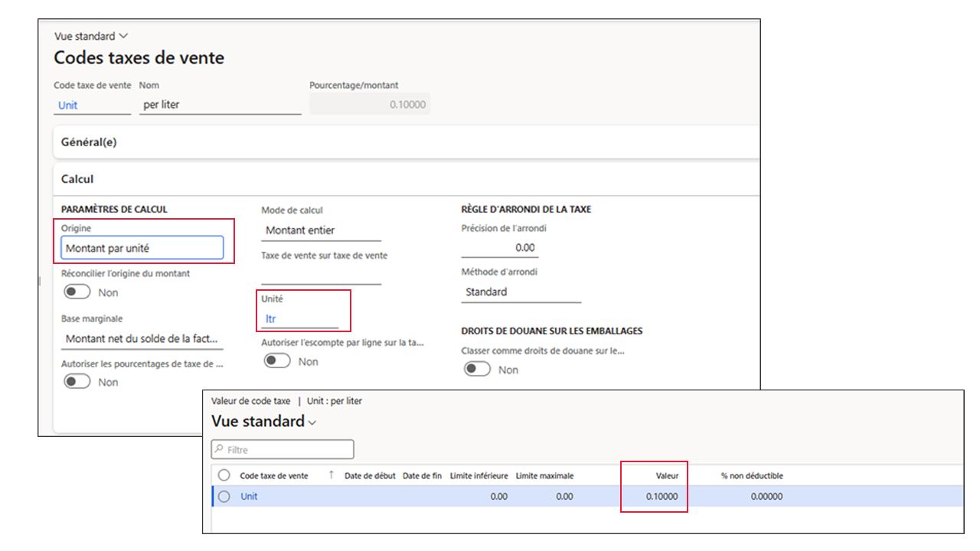Click the search magnifier icon in Filtre

click(219, 449)
